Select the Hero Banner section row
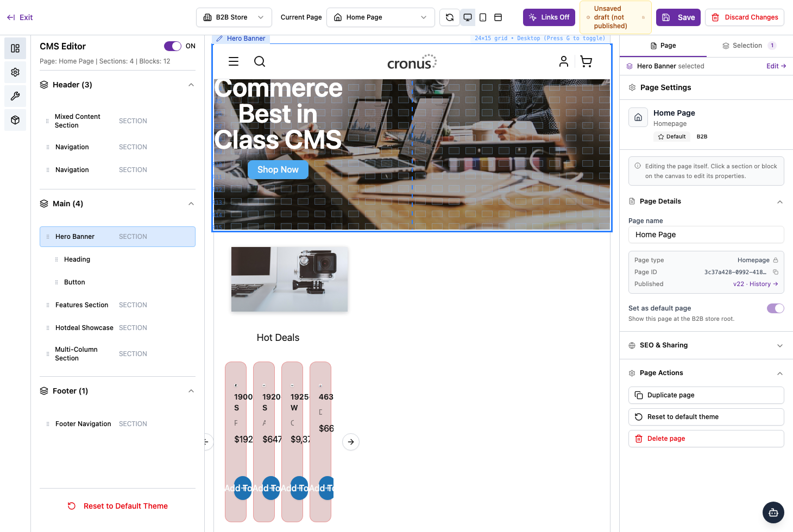 click(x=117, y=237)
